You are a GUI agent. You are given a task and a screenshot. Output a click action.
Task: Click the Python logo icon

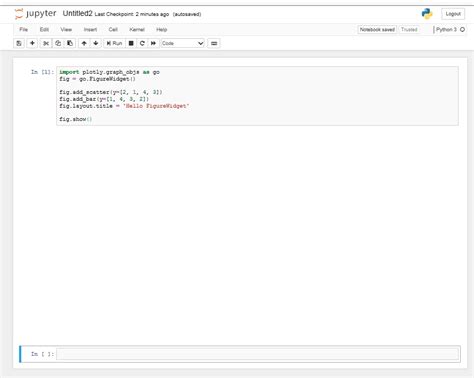[x=427, y=14]
